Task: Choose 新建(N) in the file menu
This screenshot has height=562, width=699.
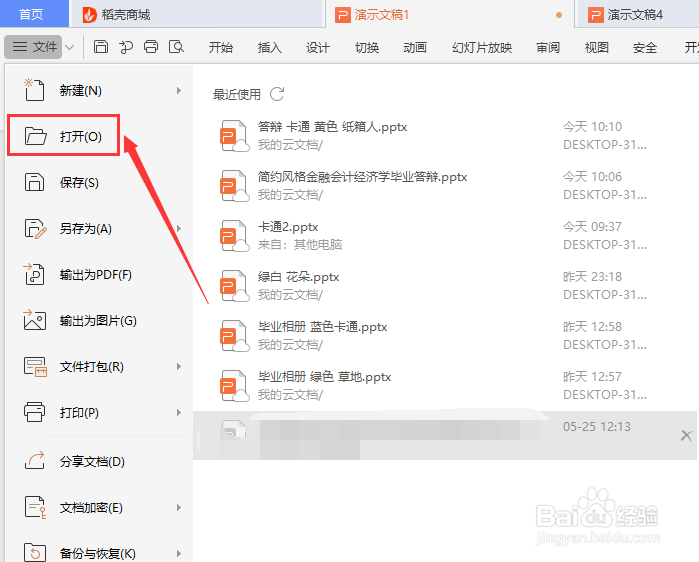Action: pos(99,90)
